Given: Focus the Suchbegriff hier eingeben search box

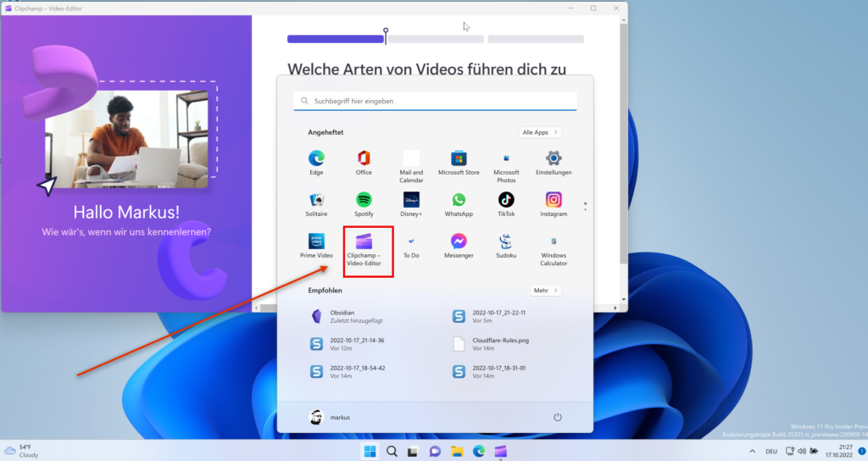Looking at the screenshot, I should coord(435,101).
